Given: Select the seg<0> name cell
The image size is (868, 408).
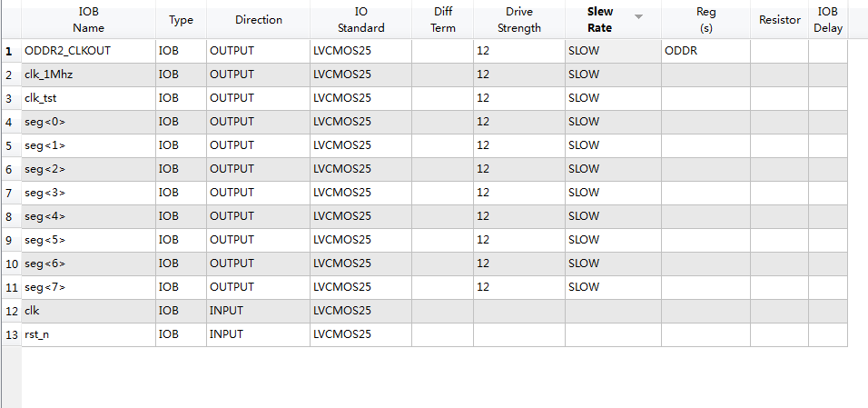Looking at the screenshot, I should (89, 122).
